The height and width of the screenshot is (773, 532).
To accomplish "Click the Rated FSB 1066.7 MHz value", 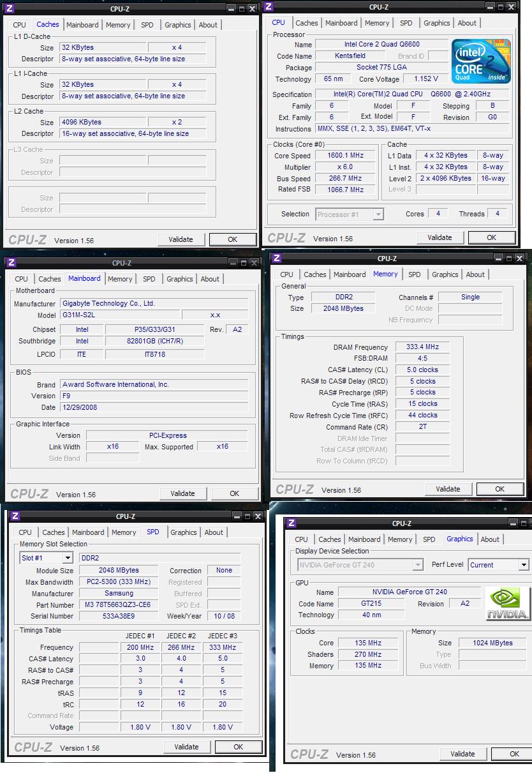I will tap(344, 190).
